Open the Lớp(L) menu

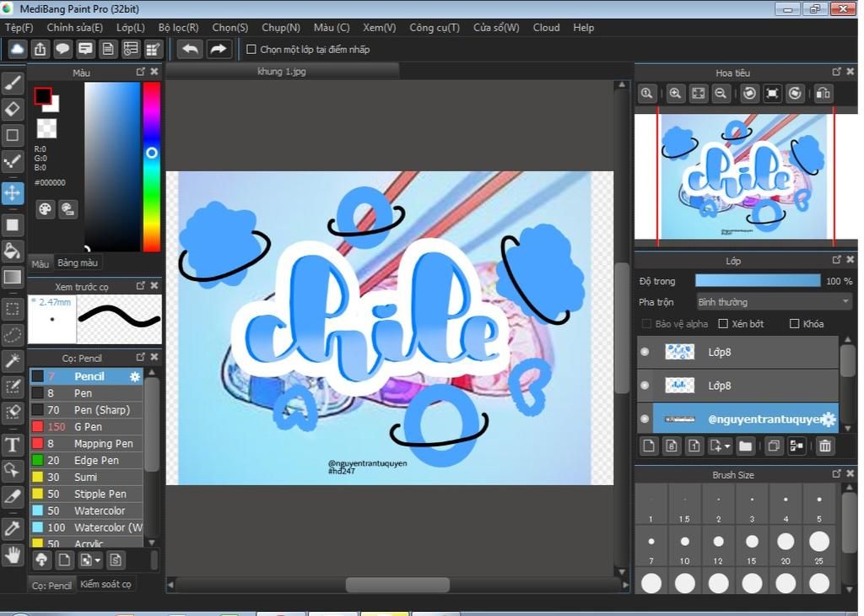(x=131, y=28)
